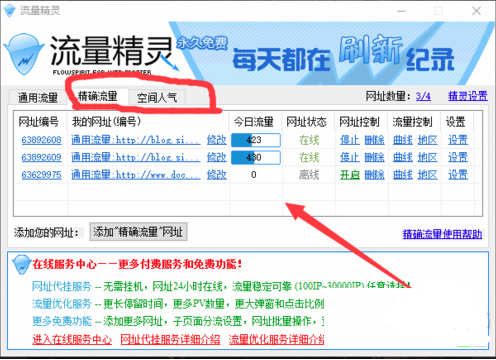This screenshot has height=360, width=496.
Task: Click 删除 for row 63629975
Action: pyautogui.click(x=374, y=175)
